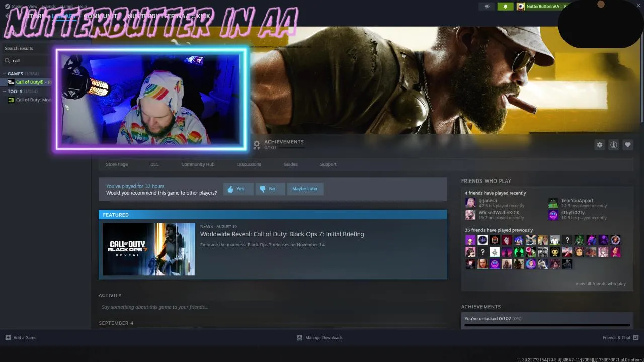Screen dimensions: 644x362
Task: Open the DLC tab
Action: (x=154, y=164)
